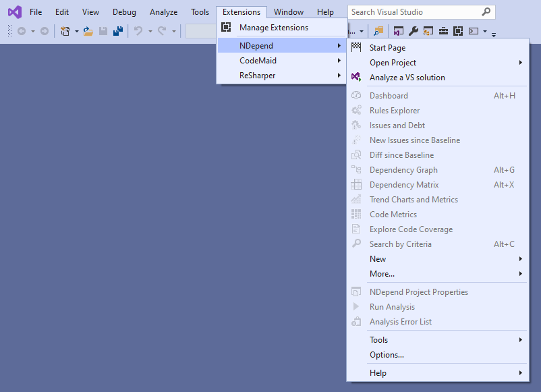541x392 pixels.
Task: Click the Undo toolbar icon
Action: coord(138,32)
